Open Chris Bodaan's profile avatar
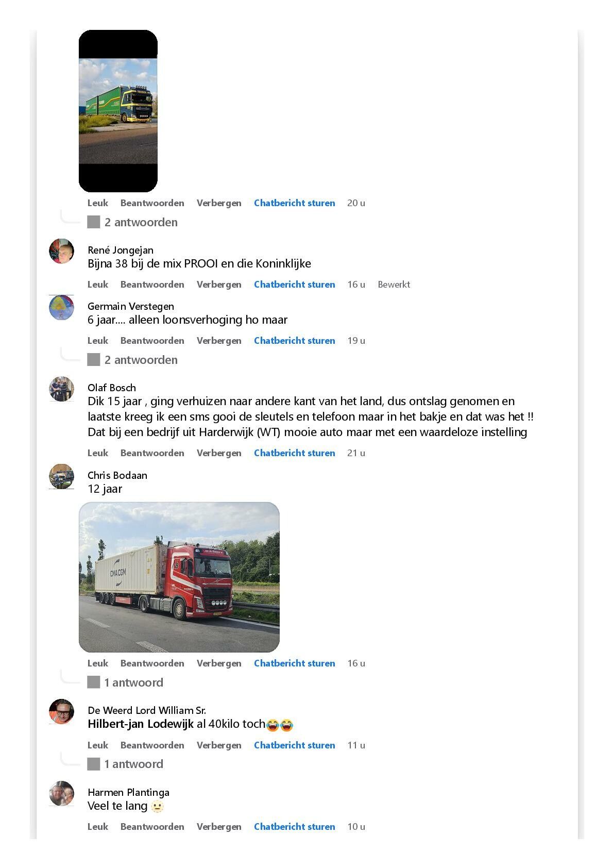The width and height of the screenshot is (613, 868). point(61,476)
